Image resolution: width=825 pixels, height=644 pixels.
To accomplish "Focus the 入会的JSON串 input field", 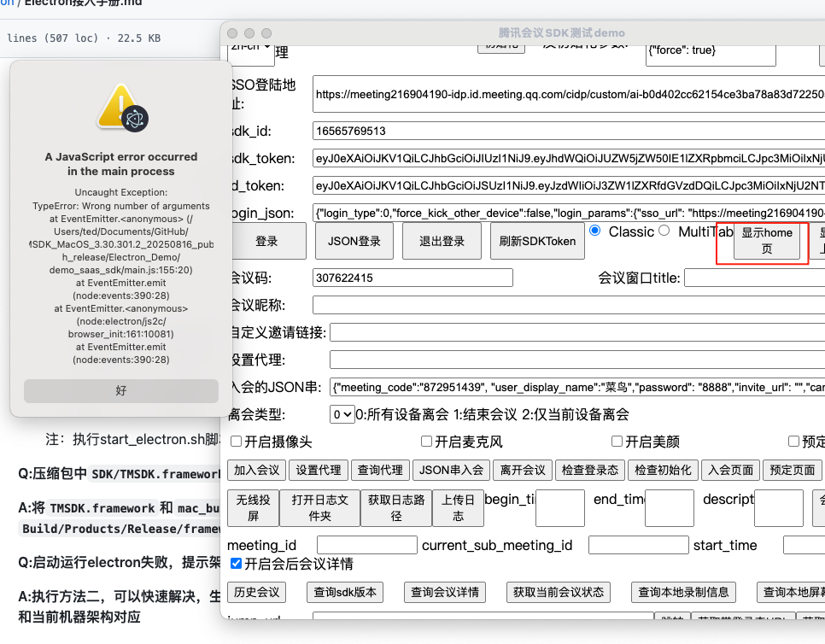I will (x=577, y=387).
